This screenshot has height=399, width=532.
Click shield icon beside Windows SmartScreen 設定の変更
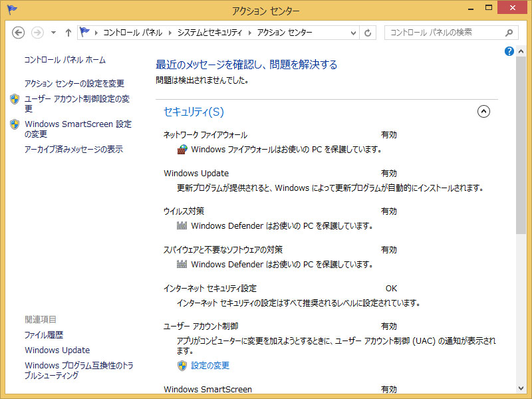(x=15, y=124)
